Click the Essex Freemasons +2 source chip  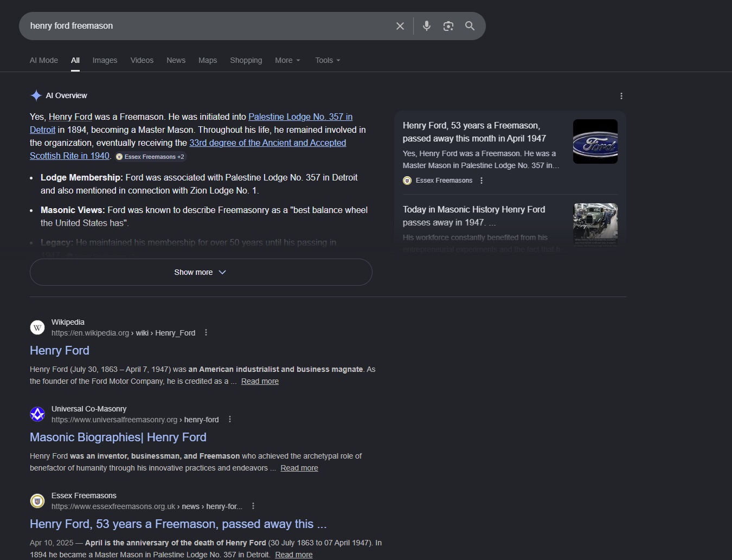[x=150, y=157]
